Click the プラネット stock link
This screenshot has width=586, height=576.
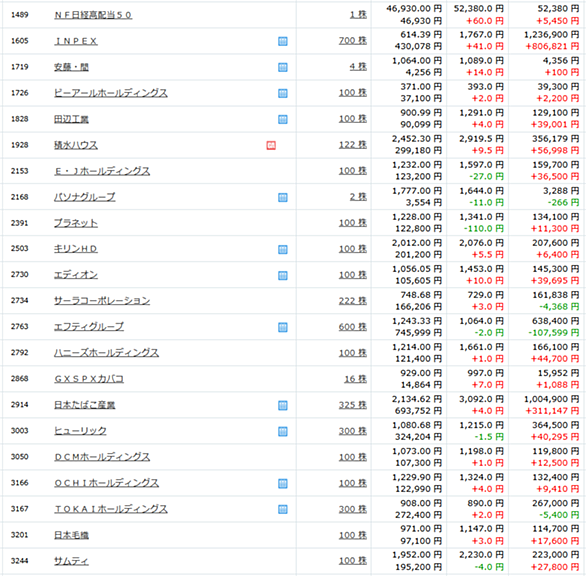76,223
